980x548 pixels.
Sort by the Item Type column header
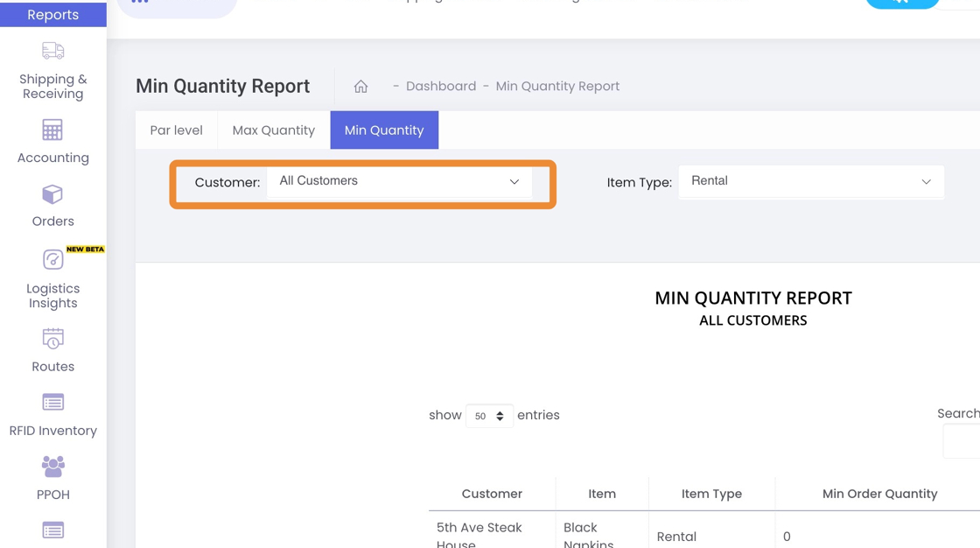click(x=711, y=494)
